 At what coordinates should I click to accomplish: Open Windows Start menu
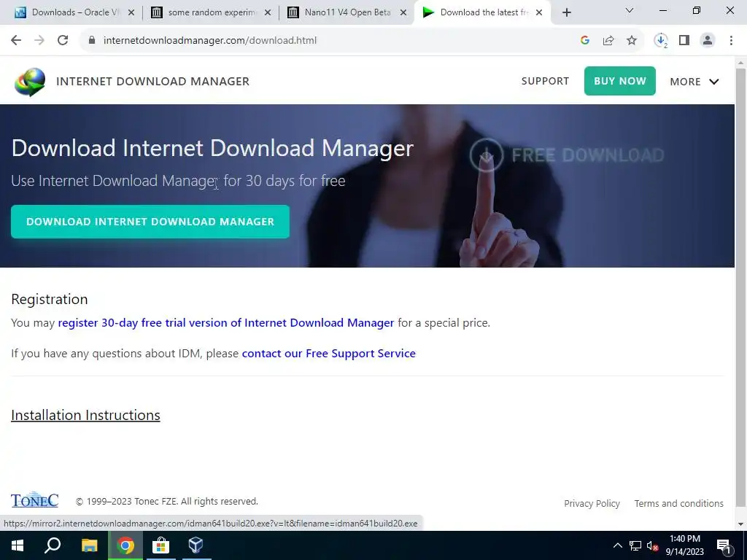(18, 545)
